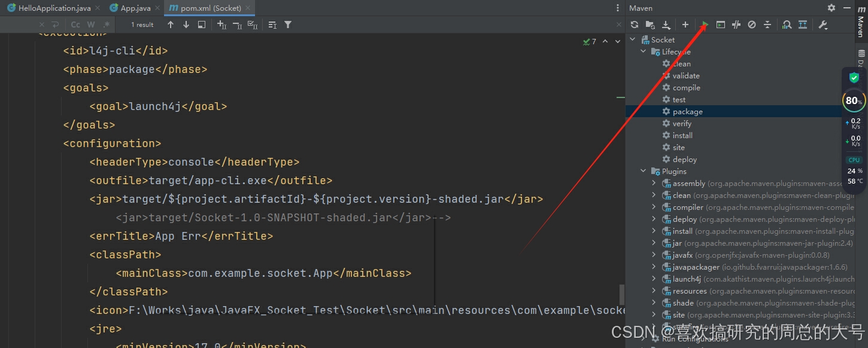Click the outfile target/app-cli.exe value
Viewport: 868px width, 348px height.
208,181
